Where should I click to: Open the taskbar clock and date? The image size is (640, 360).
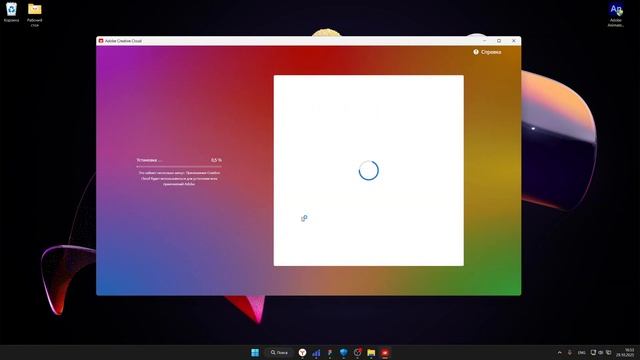tap(625, 352)
